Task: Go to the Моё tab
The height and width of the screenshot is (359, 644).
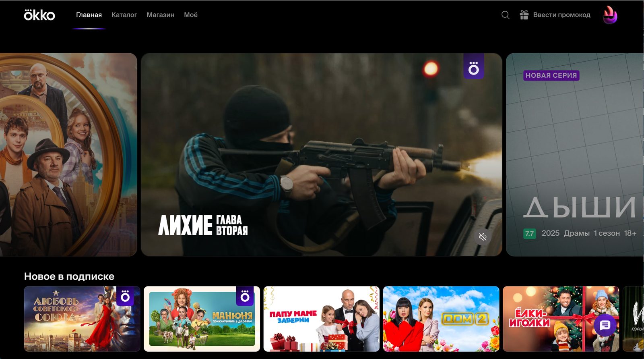Action: 191,15
